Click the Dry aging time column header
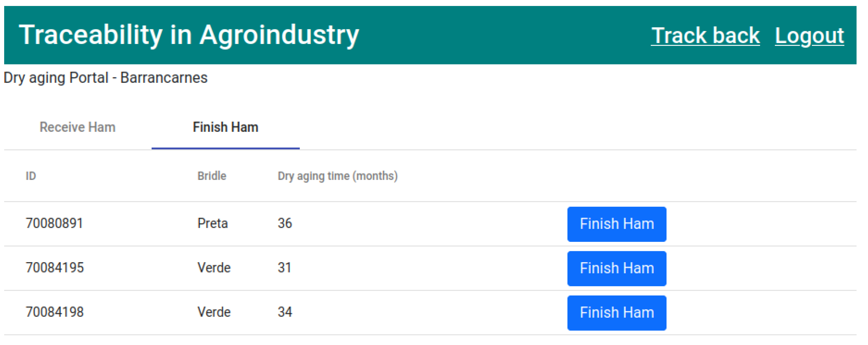Image resolution: width=868 pixels, height=345 pixels. (337, 176)
